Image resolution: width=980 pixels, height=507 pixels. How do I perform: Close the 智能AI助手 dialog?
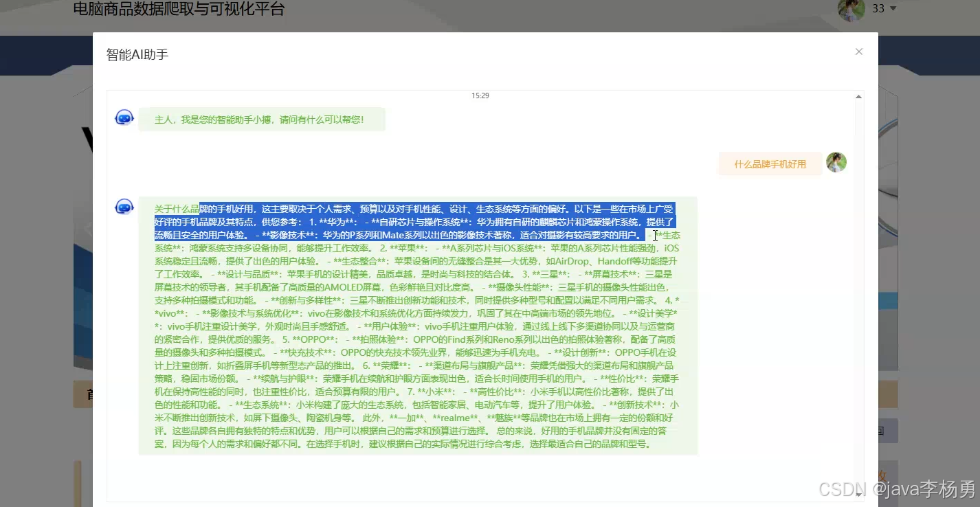pyautogui.click(x=858, y=52)
